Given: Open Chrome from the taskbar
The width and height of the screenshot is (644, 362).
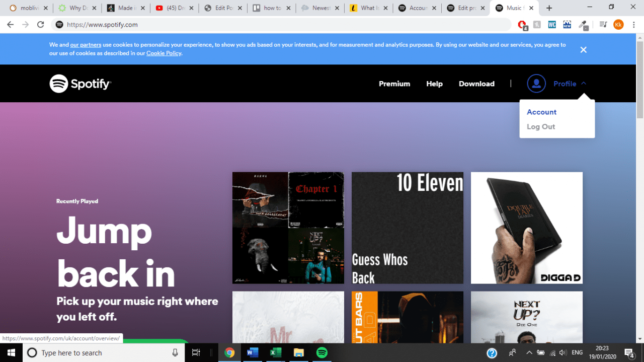Looking at the screenshot, I should click(229, 352).
